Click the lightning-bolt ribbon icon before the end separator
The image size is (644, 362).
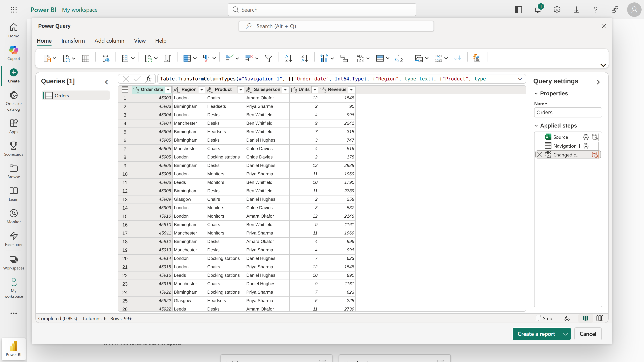(477, 58)
